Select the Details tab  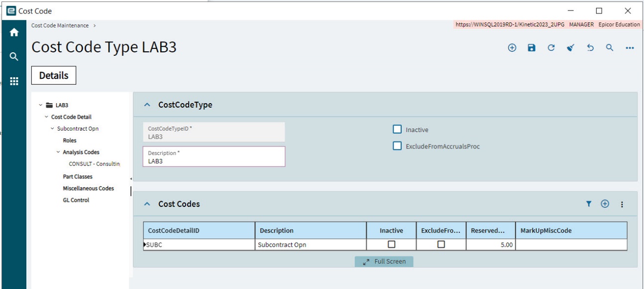point(54,76)
